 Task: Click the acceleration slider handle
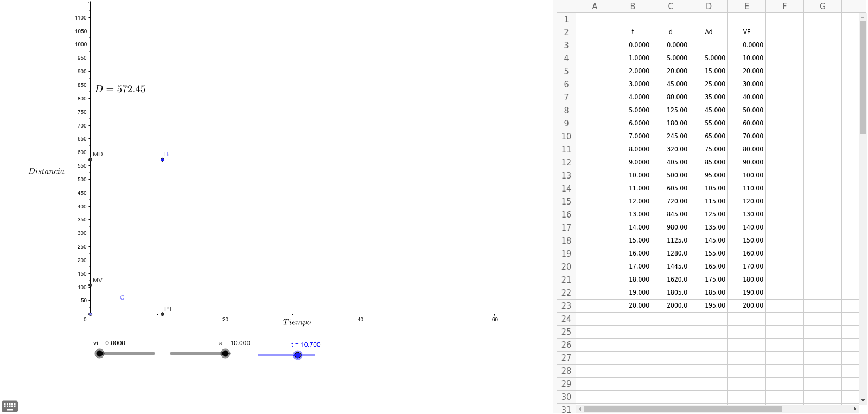click(x=225, y=354)
